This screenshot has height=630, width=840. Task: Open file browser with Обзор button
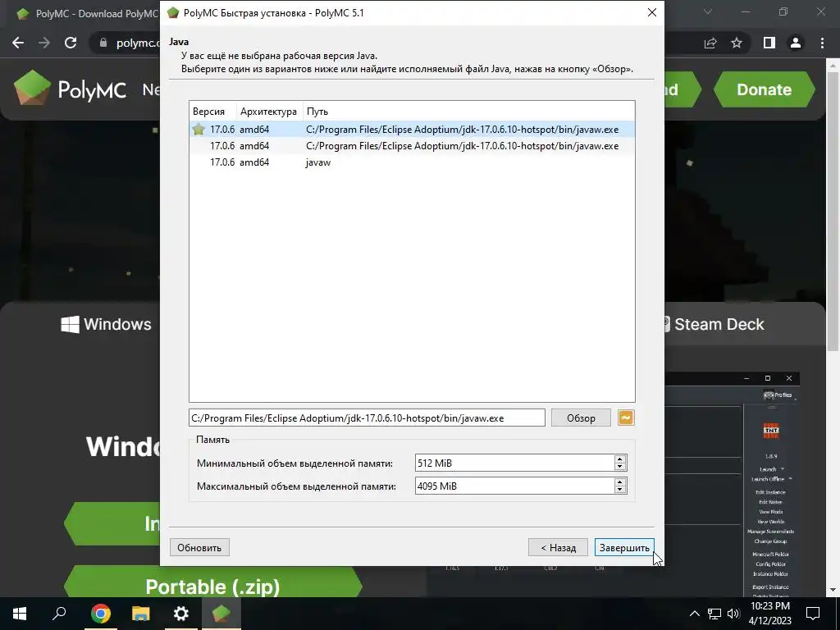581,418
